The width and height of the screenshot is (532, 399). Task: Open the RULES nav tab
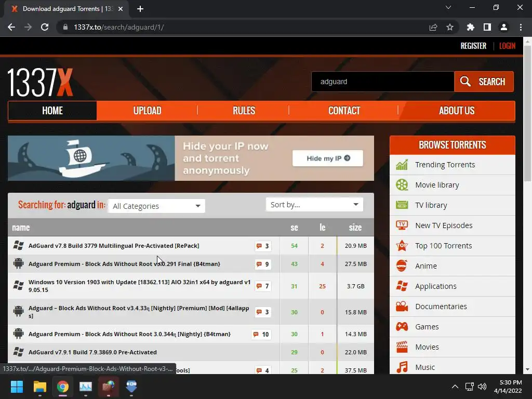pyautogui.click(x=244, y=111)
